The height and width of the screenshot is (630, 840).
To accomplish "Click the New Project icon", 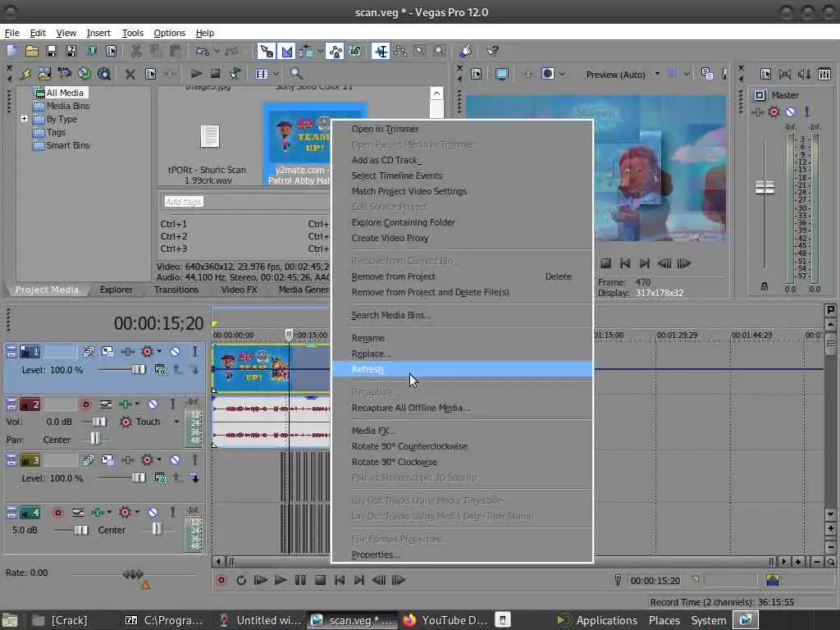I will (11, 52).
